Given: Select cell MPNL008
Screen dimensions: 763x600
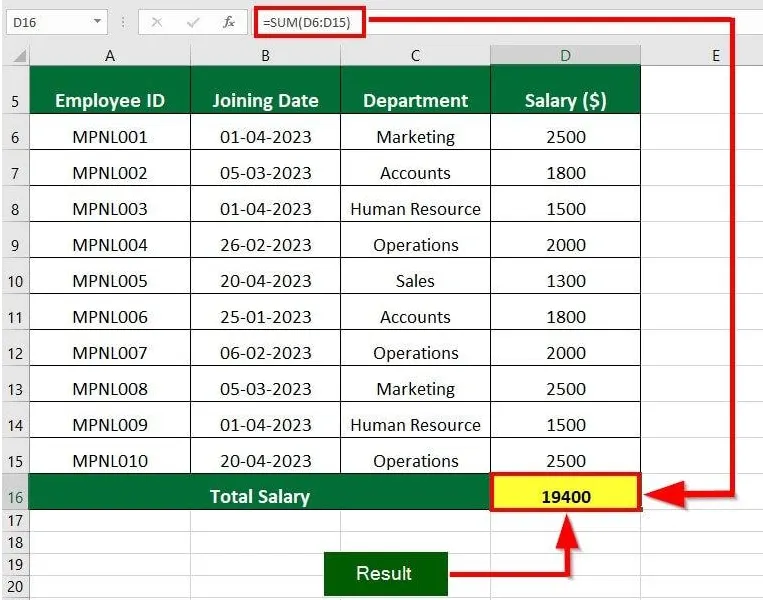Looking at the screenshot, I should [x=110, y=384].
